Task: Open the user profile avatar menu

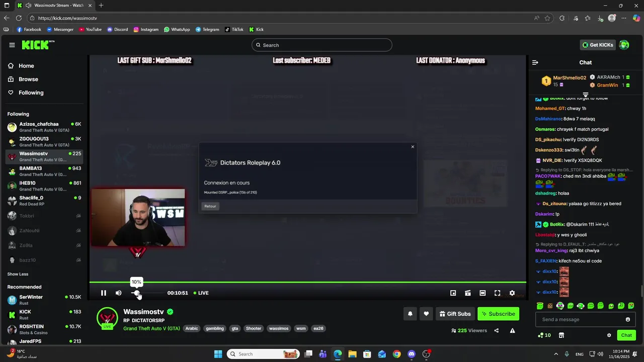Action: (x=624, y=45)
